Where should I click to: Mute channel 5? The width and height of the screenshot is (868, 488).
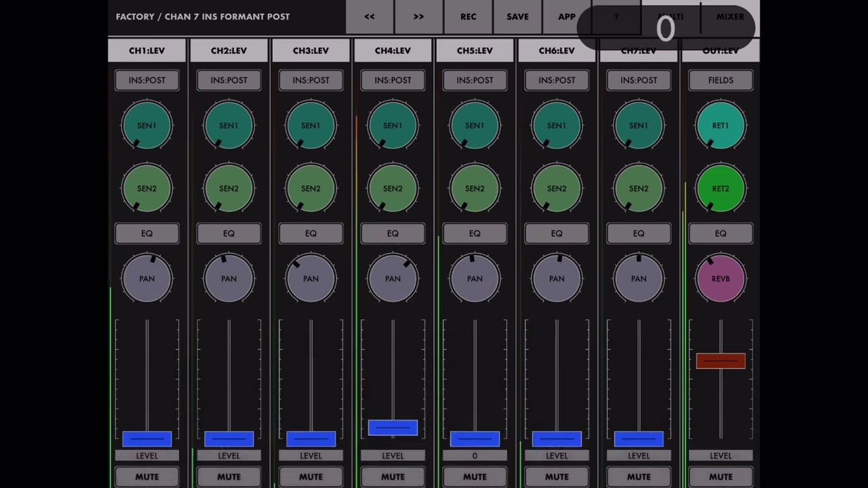click(x=475, y=476)
